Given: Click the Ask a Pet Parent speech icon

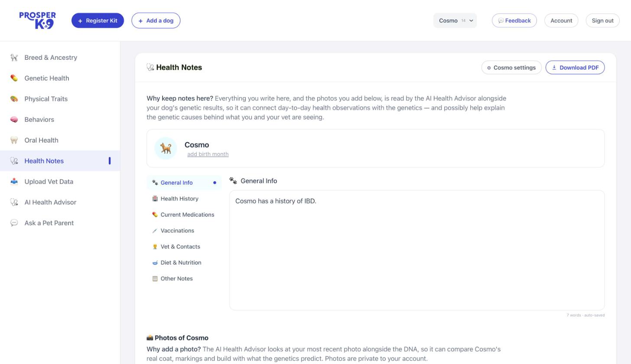Looking at the screenshot, I should click(14, 223).
